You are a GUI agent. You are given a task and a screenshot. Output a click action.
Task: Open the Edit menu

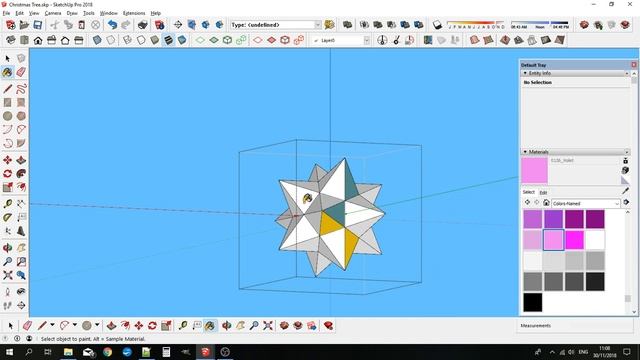click(x=19, y=13)
